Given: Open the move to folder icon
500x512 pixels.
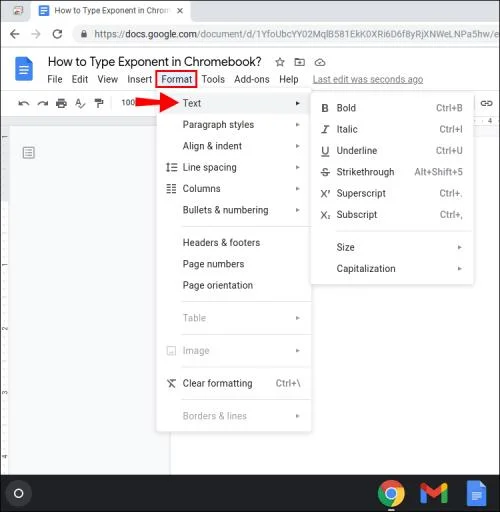Looking at the screenshot, I should 299,62.
